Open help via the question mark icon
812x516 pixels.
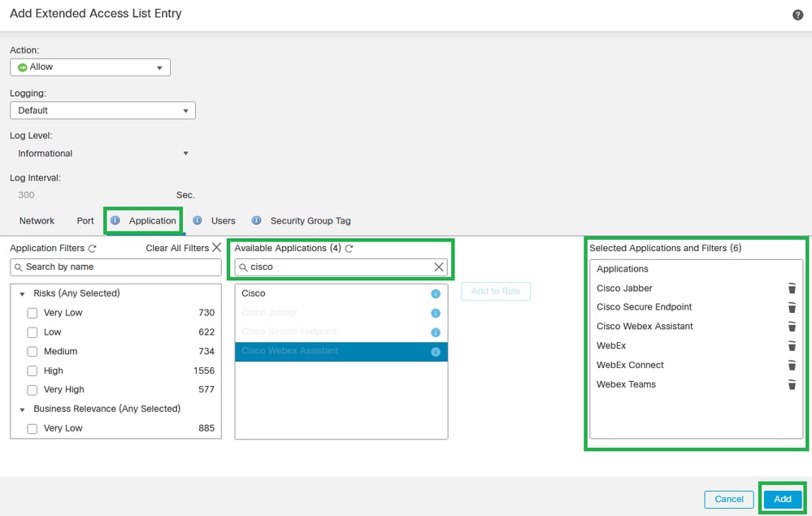(797, 14)
